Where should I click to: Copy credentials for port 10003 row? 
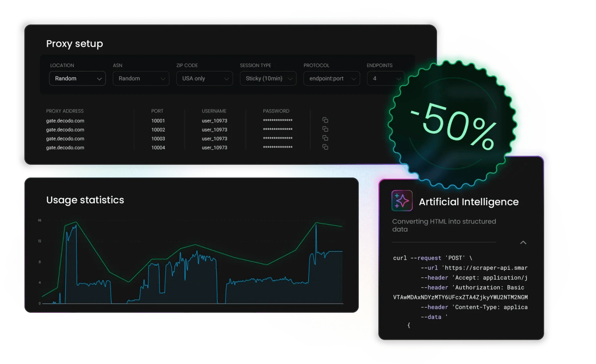click(x=325, y=138)
